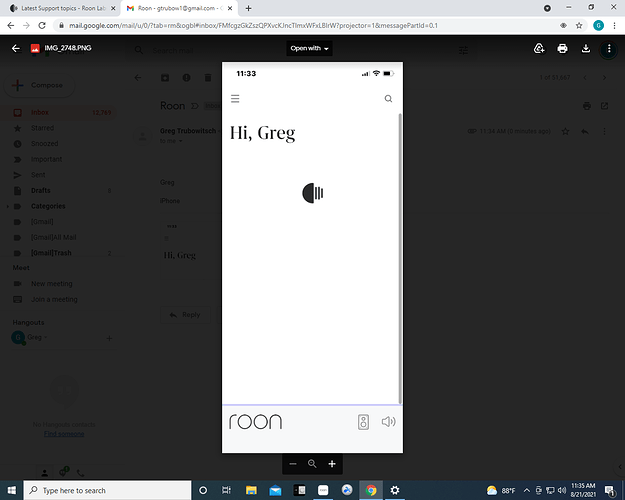625x500 pixels.
Task: Launch File Explorer from taskbar
Action: (251, 490)
